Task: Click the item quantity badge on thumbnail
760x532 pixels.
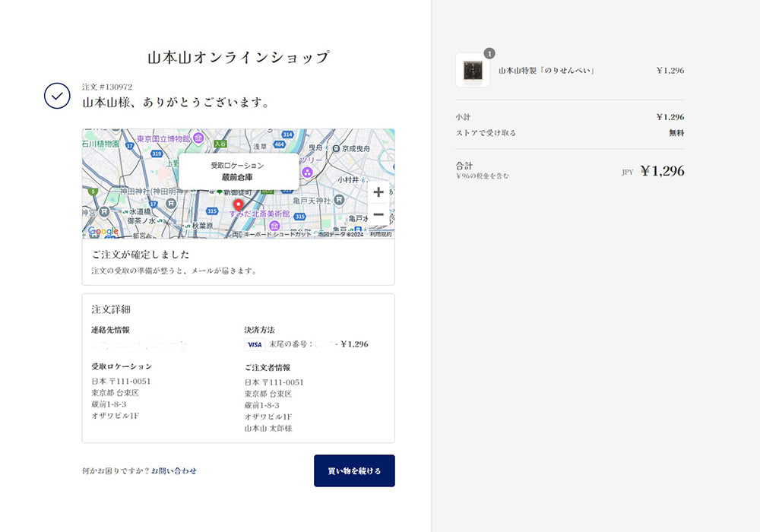Action: tap(489, 53)
